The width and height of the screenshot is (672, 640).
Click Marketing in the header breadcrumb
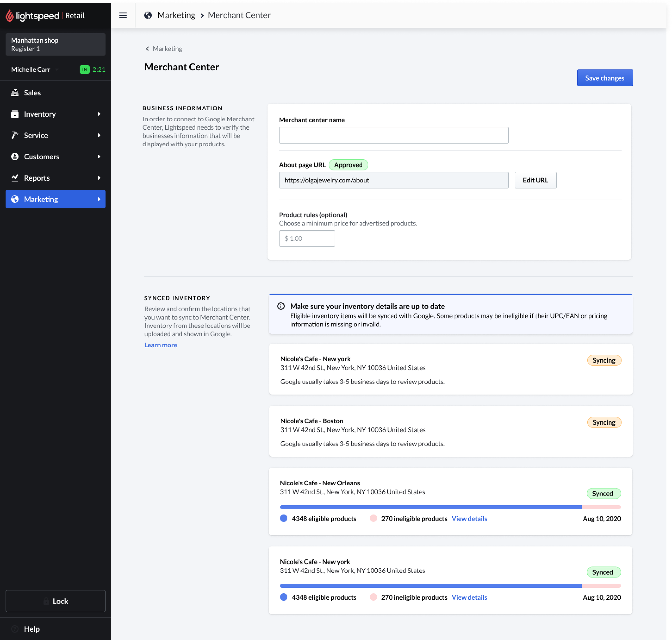176,15
